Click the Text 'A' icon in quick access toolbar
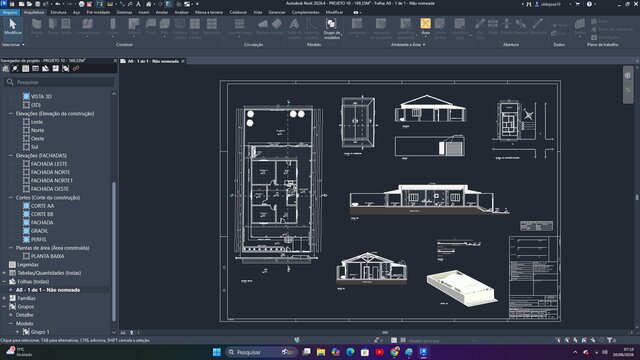Image resolution: width=640 pixels, height=360 pixels. (138, 4)
